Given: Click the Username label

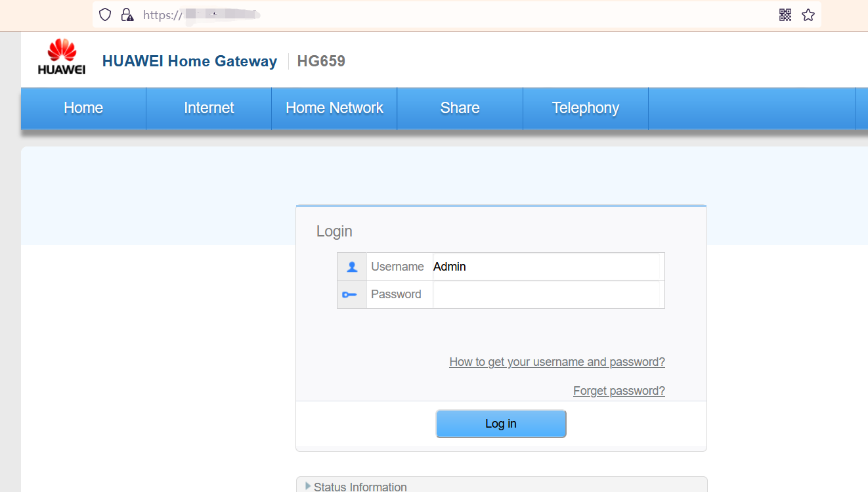Looking at the screenshot, I should (397, 267).
